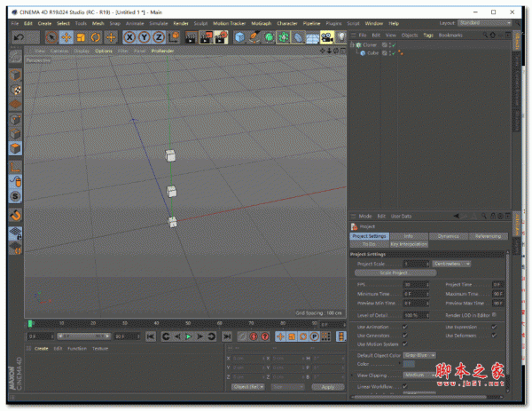532x411 pixels.
Task: Open Edit Render Settings icon
Action: tap(221, 37)
